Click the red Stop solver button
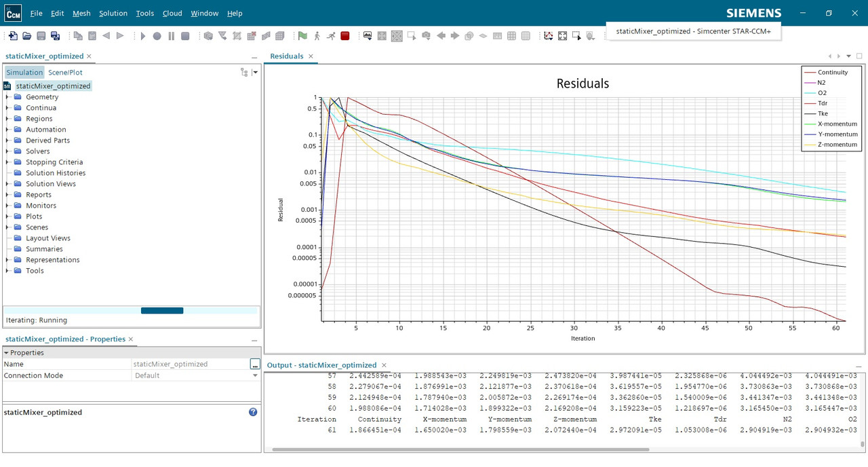The height and width of the screenshot is (467, 868). coord(345,36)
